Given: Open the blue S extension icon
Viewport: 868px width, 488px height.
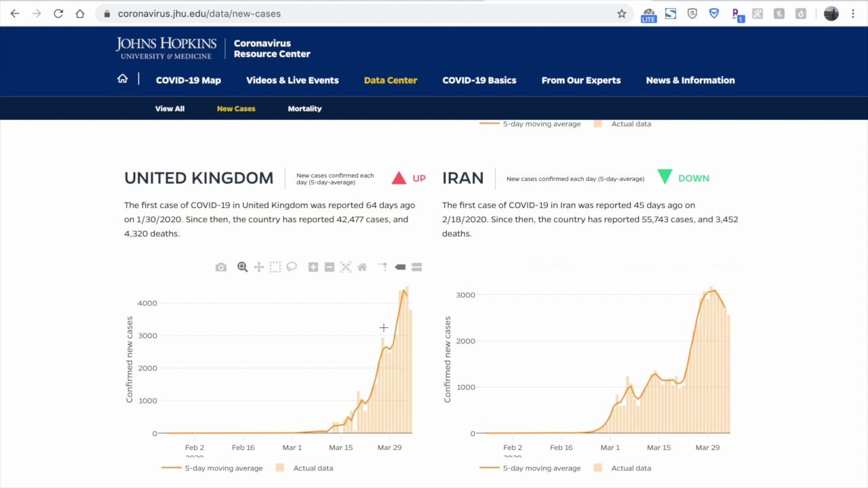Looking at the screenshot, I should click(671, 14).
